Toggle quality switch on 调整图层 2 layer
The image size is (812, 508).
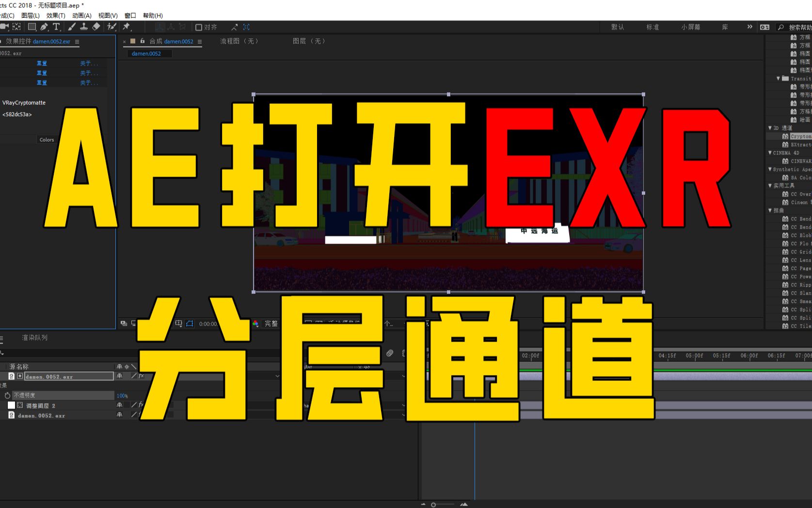[x=134, y=405]
